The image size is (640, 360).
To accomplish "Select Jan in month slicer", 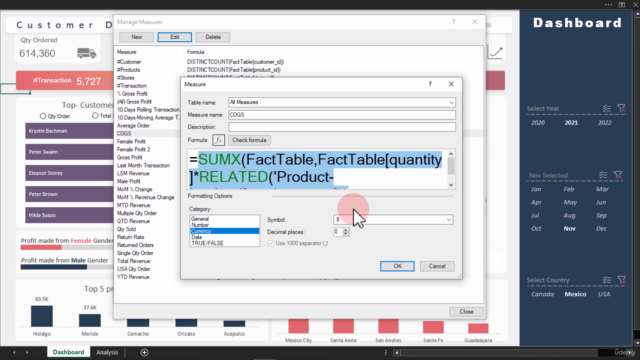I will tap(536, 189).
